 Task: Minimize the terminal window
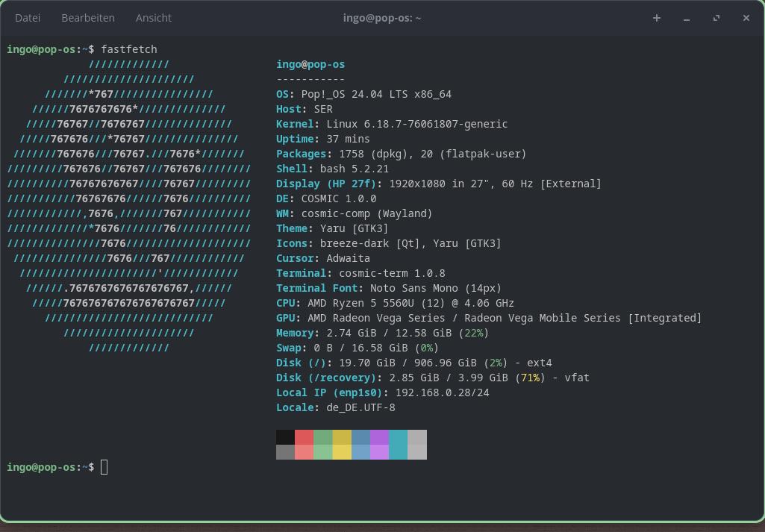[687, 18]
